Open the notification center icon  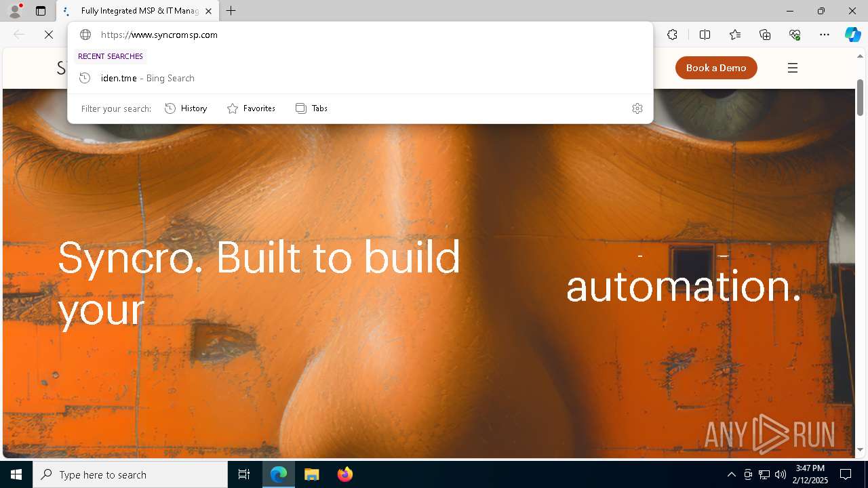click(846, 474)
